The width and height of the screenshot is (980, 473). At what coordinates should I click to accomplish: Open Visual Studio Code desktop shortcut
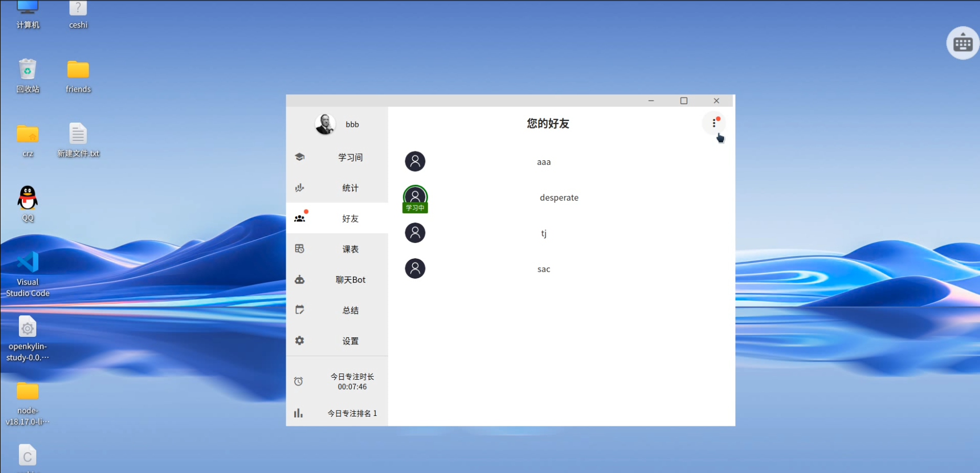pos(28,263)
